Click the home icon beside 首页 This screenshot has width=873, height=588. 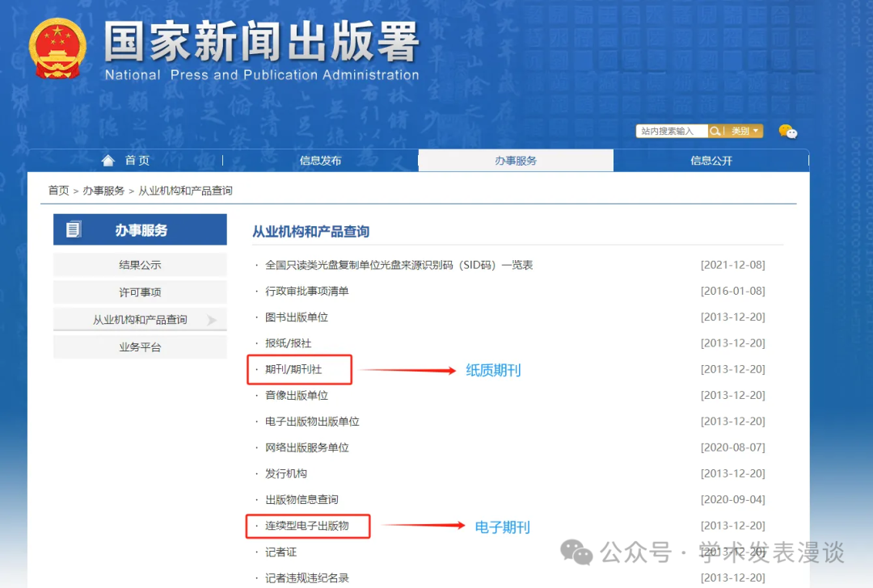click(108, 160)
